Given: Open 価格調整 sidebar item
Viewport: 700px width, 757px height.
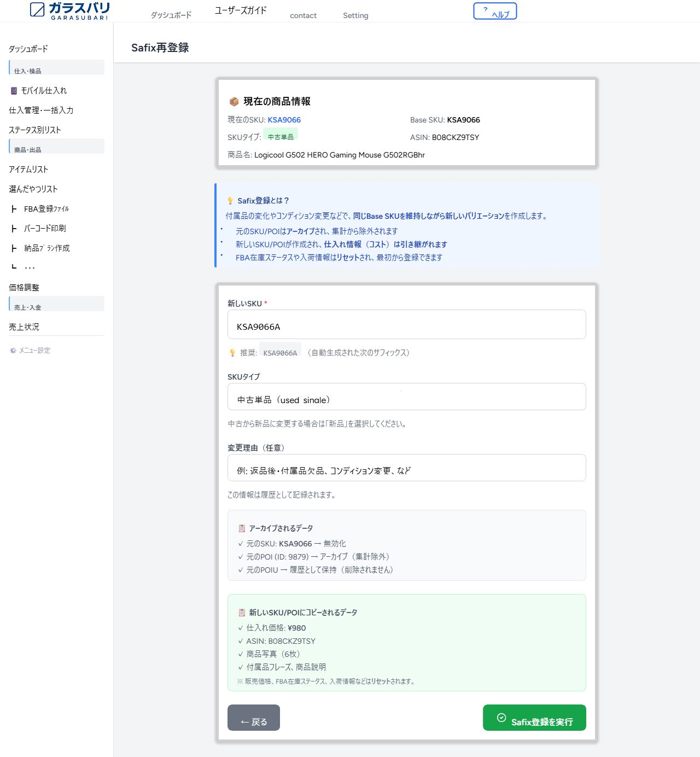Looking at the screenshot, I should point(24,288).
